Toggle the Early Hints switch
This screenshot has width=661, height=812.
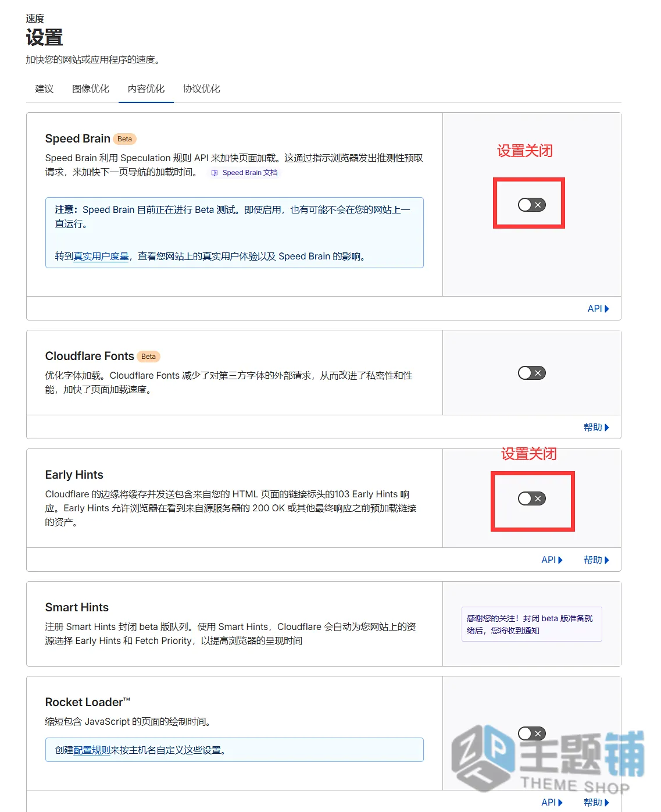(532, 498)
